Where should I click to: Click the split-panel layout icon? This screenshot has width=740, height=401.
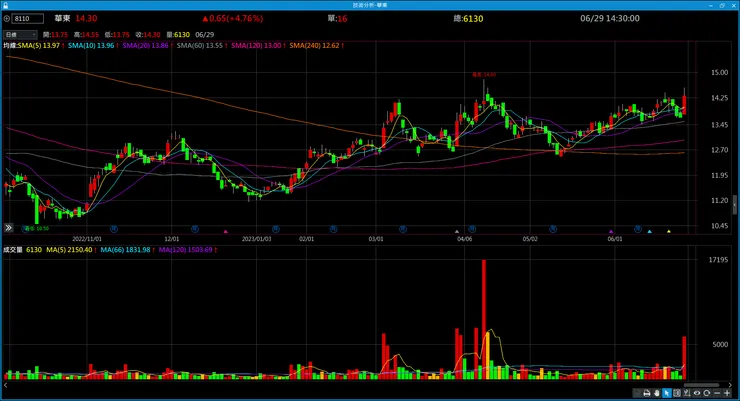tap(677, 393)
